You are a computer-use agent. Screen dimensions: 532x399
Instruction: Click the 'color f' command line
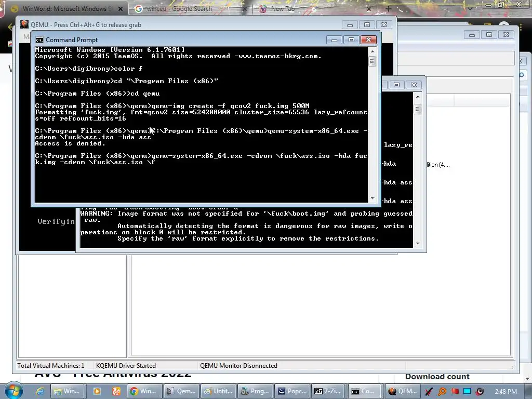click(89, 69)
